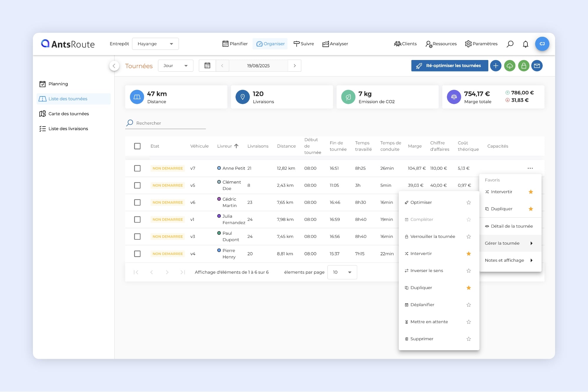Screen dimensions: 588x392
Task: Click the notification bell icon
Action: (525, 44)
